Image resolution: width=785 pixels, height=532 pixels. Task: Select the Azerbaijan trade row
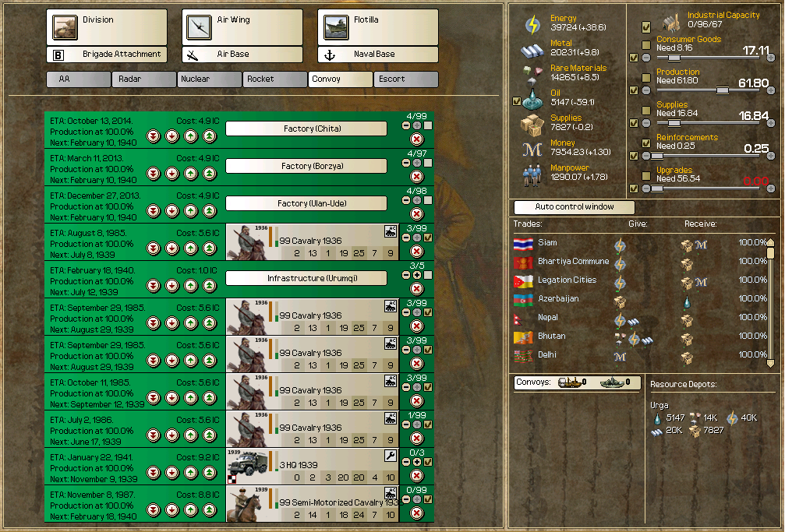pyautogui.click(x=640, y=299)
